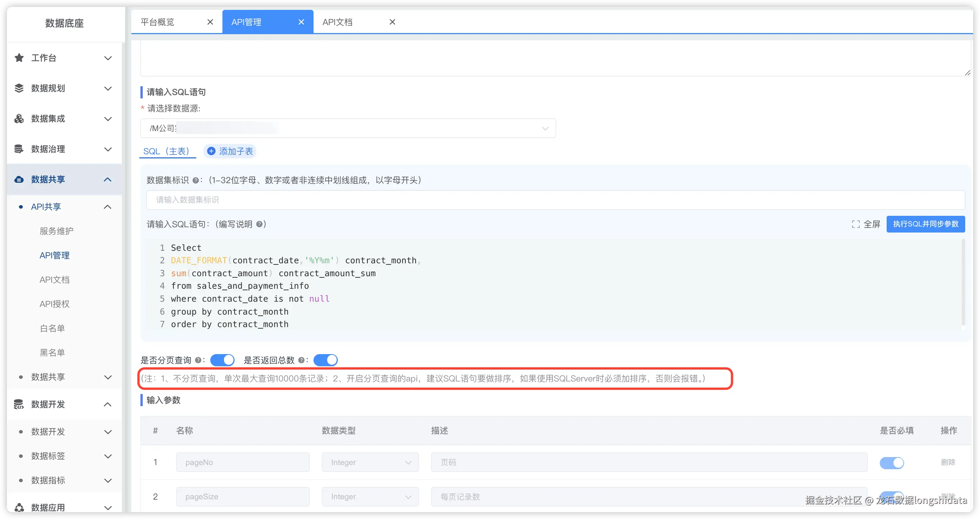Click the 数据规划 layers icon

click(19, 89)
